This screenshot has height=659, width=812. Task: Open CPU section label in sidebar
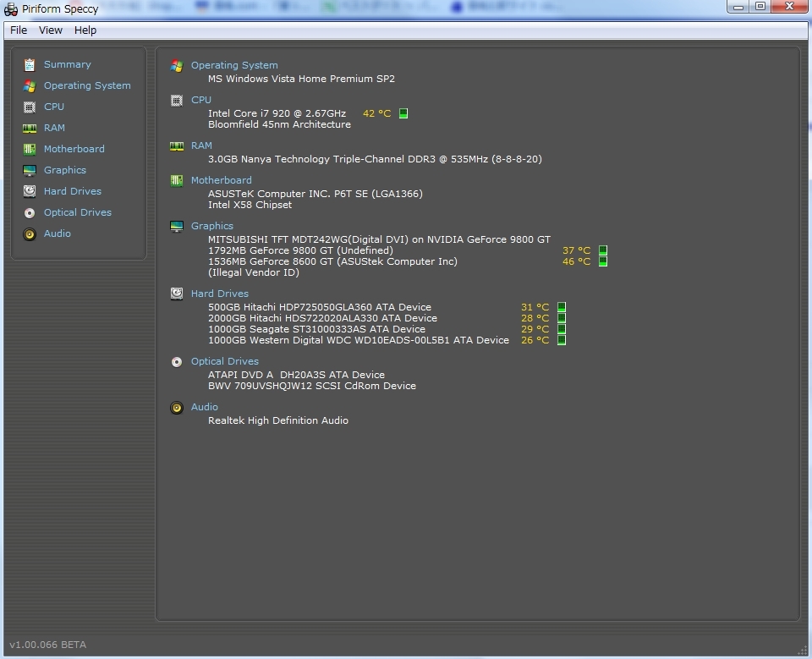54,107
